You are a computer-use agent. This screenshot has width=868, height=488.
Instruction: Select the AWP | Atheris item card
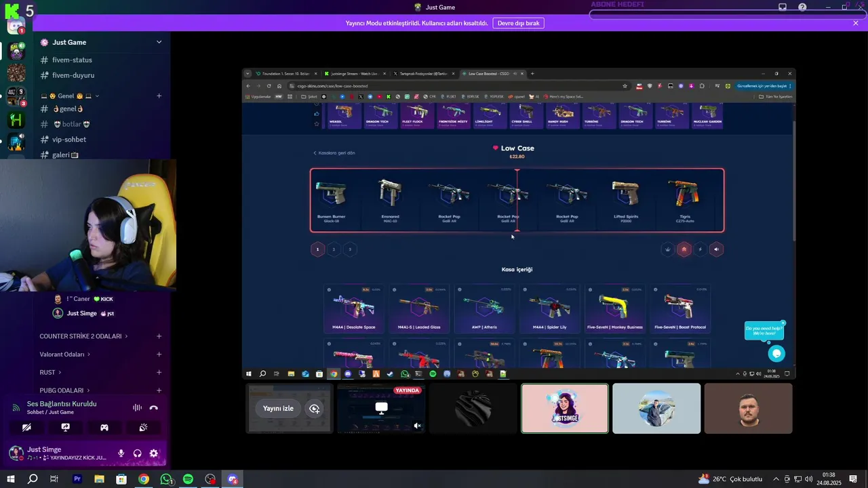pos(484,308)
